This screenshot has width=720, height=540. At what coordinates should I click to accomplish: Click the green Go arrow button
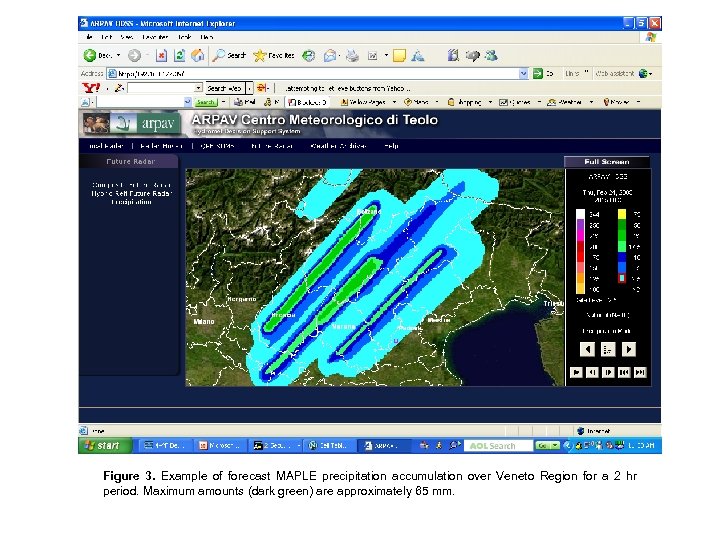pos(538,73)
